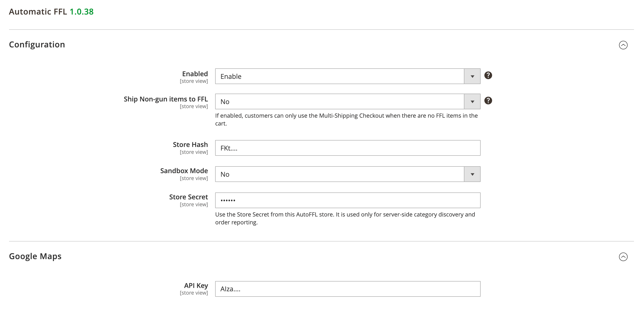Viewport: 644px width, 322px height.
Task: Click the Store Hash input field
Action: [348, 148]
